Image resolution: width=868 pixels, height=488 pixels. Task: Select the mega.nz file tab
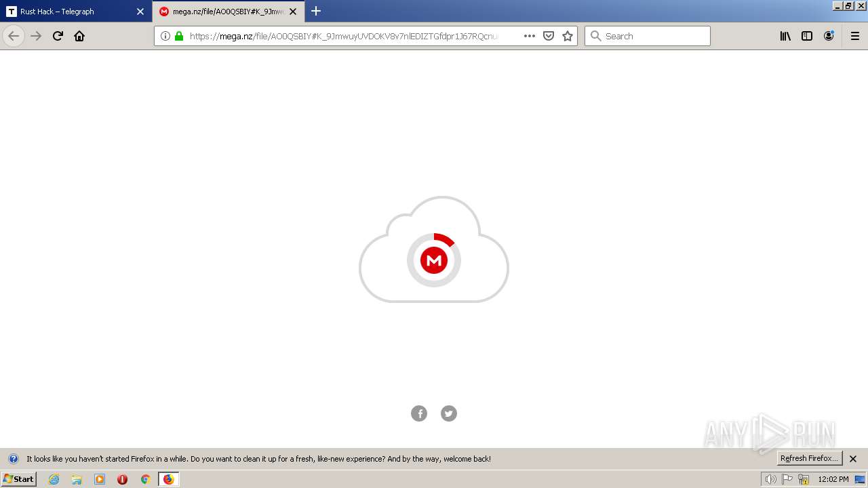point(228,12)
